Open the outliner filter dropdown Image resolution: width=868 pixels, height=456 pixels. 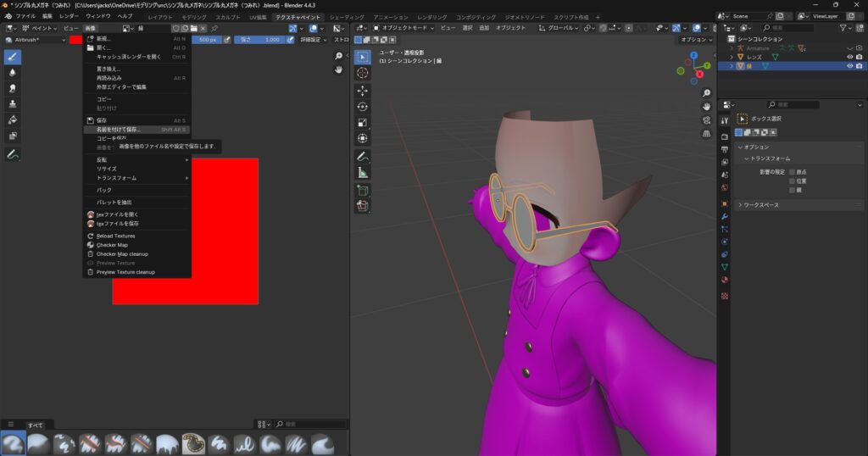point(845,28)
